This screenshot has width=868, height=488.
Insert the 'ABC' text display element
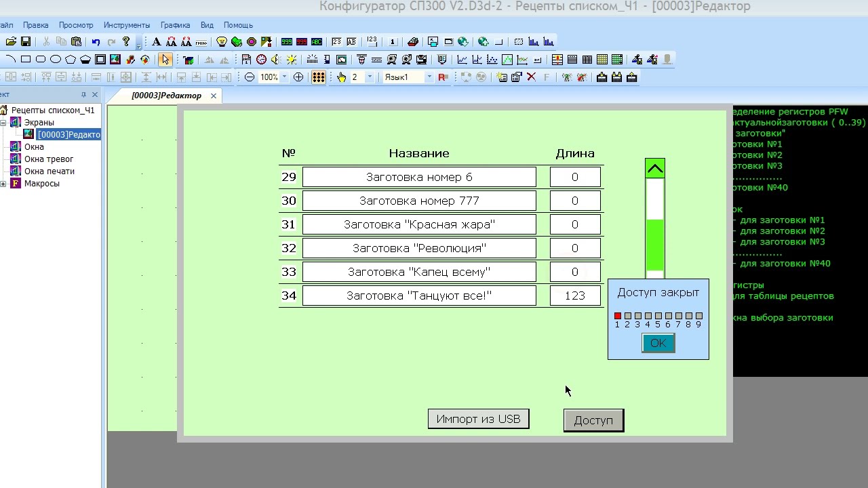(317, 42)
